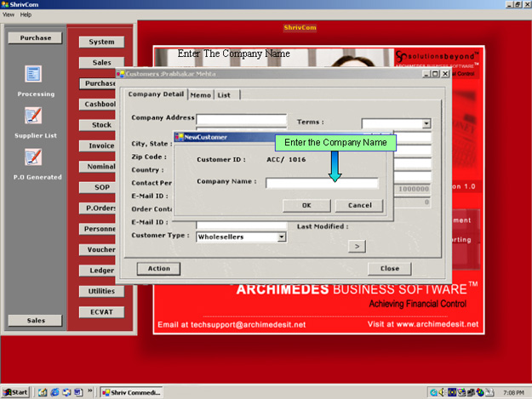Expand the Terms dropdown
Image resolution: width=532 pixels, height=399 pixels.
pos(426,123)
